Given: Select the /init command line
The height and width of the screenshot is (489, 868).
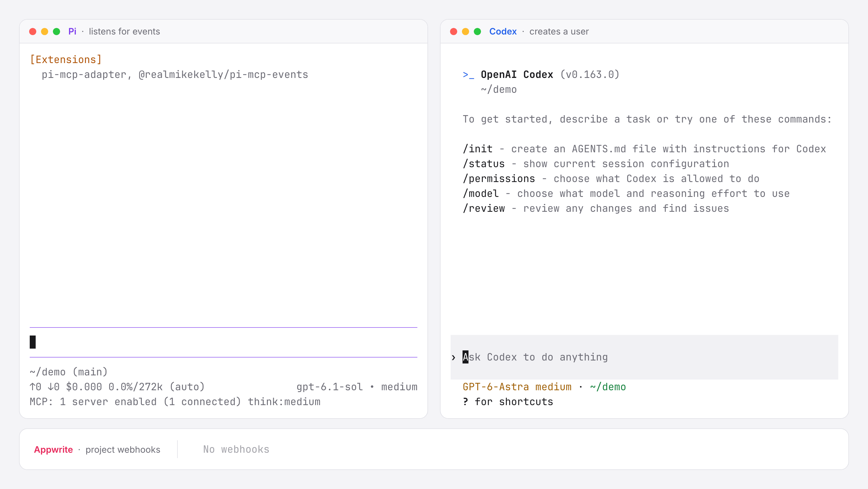Looking at the screenshot, I should pos(644,149).
